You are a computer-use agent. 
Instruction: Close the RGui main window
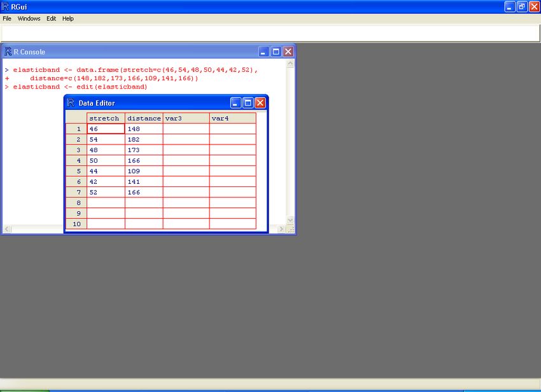click(x=534, y=6)
